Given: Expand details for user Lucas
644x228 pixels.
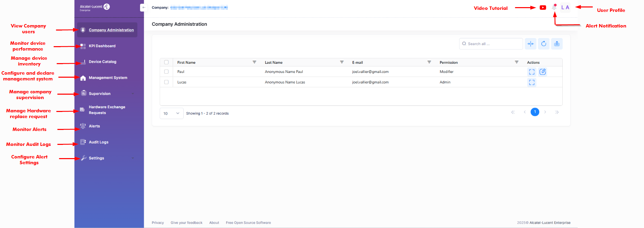Looking at the screenshot, I should tap(532, 82).
